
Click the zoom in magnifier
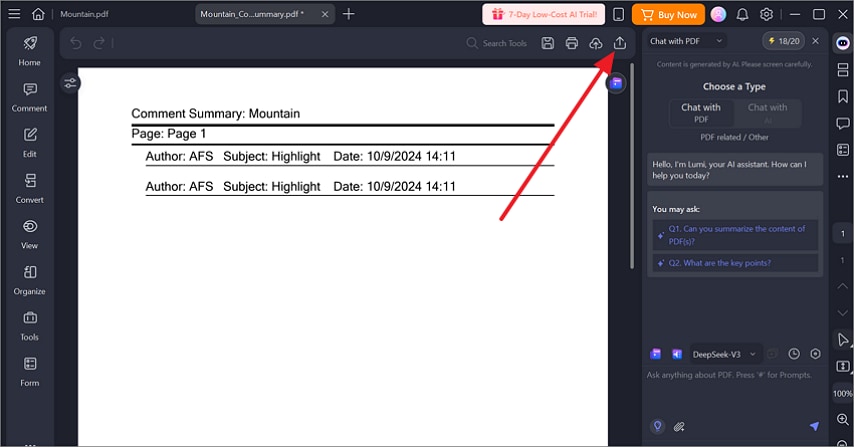(x=843, y=419)
